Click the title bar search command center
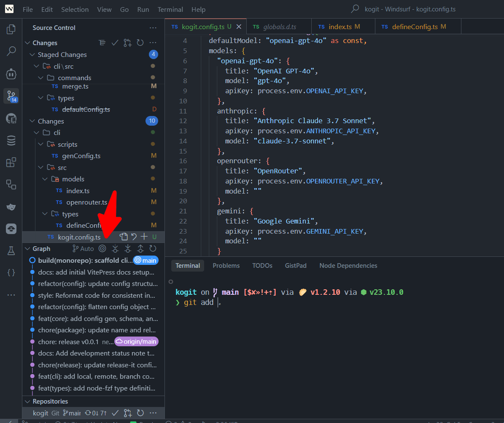Viewport: 504px width, 423px height. point(404,9)
